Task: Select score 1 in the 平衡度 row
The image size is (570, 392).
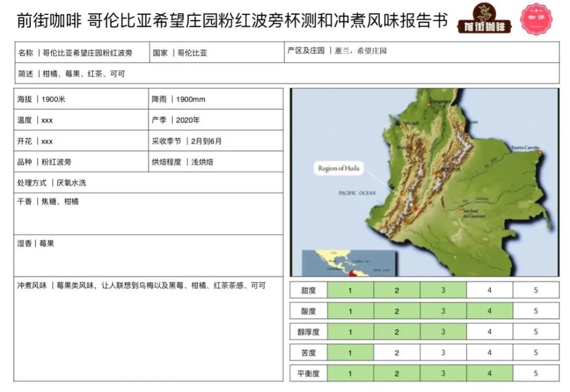Action: pyautogui.click(x=350, y=374)
